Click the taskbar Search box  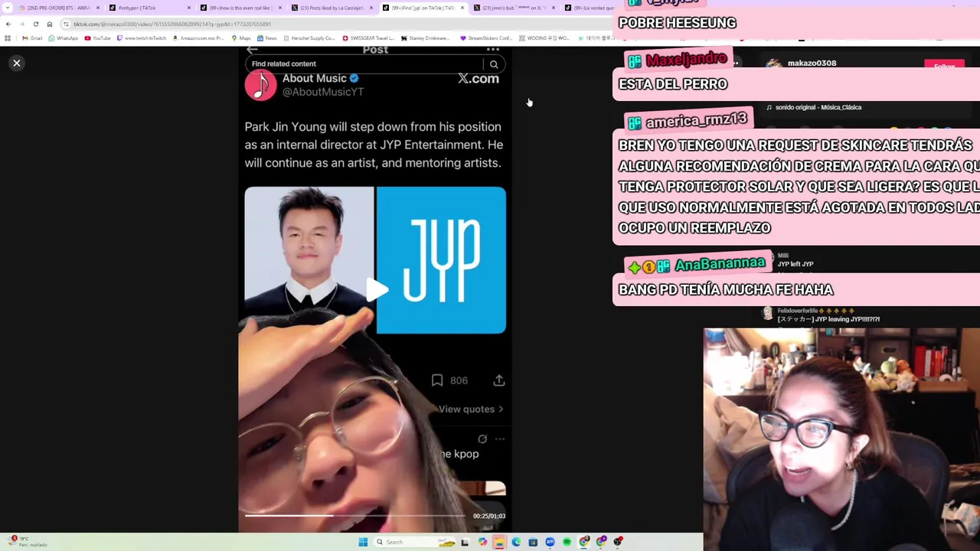tap(413, 542)
